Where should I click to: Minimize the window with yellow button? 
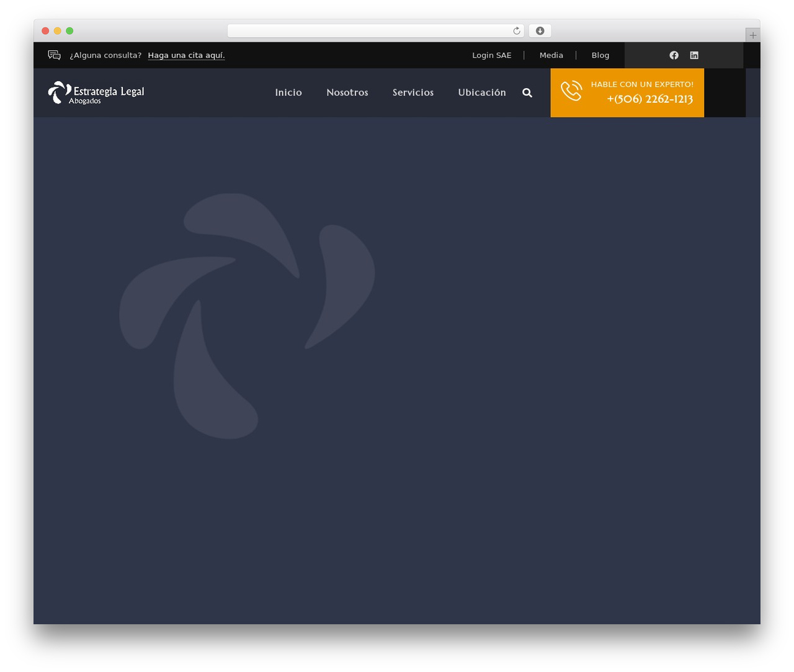coord(58,31)
